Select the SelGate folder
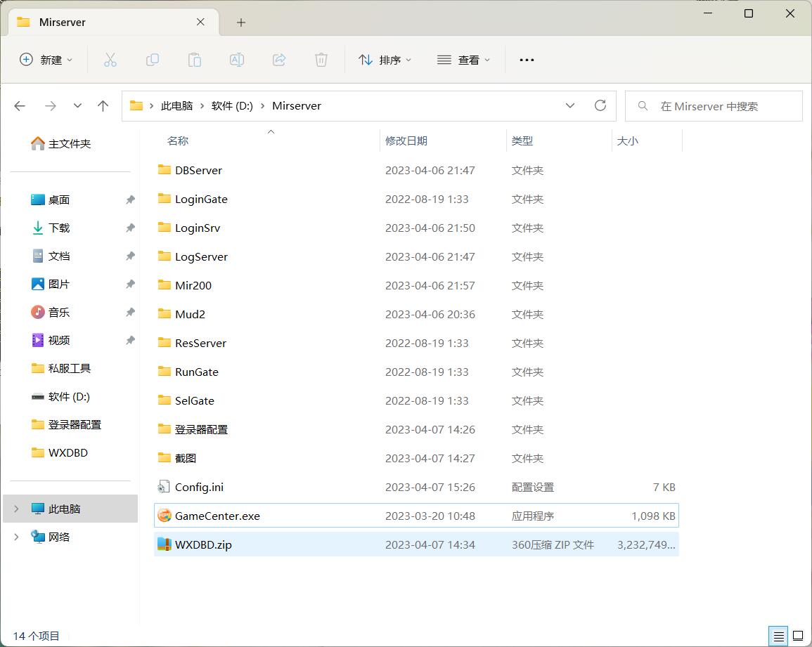This screenshot has height=647, width=812. click(x=415, y=400)
